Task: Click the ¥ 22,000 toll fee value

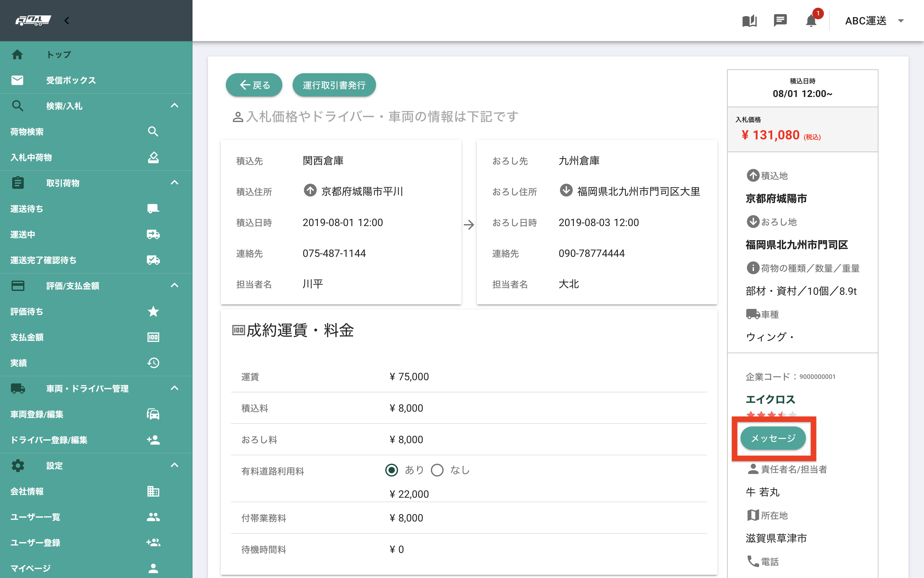Action: point(409,494)
